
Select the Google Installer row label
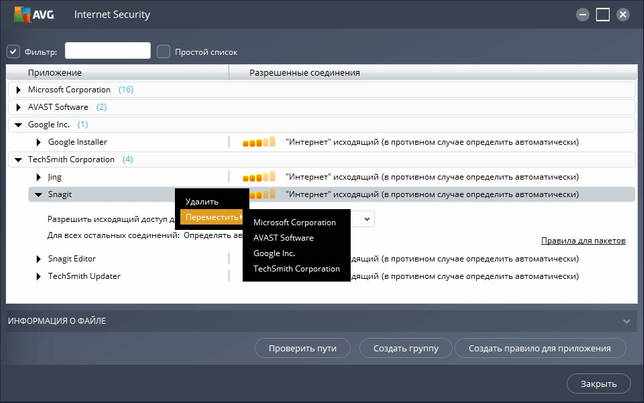coord(78,142)
